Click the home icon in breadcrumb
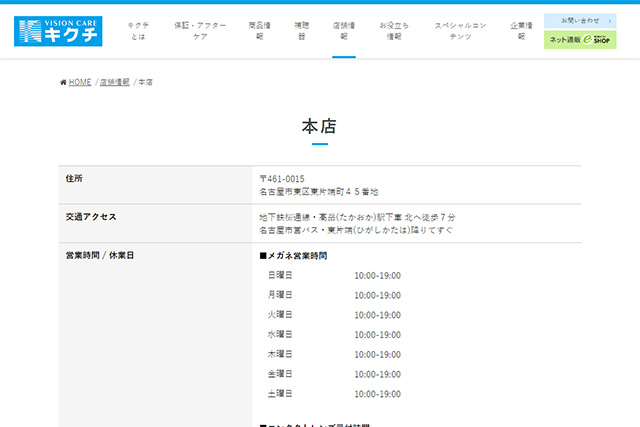The height and width of the screenshot is (427, 640). pos(64,82)
